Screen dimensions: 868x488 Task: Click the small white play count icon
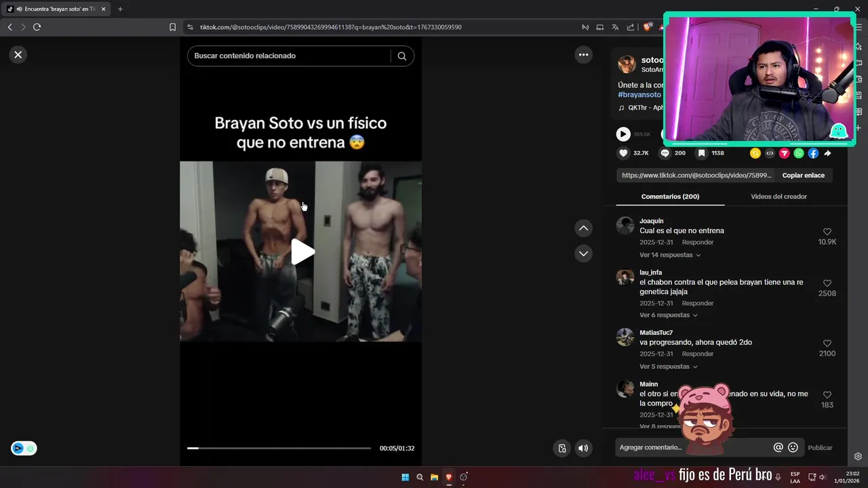623,134
